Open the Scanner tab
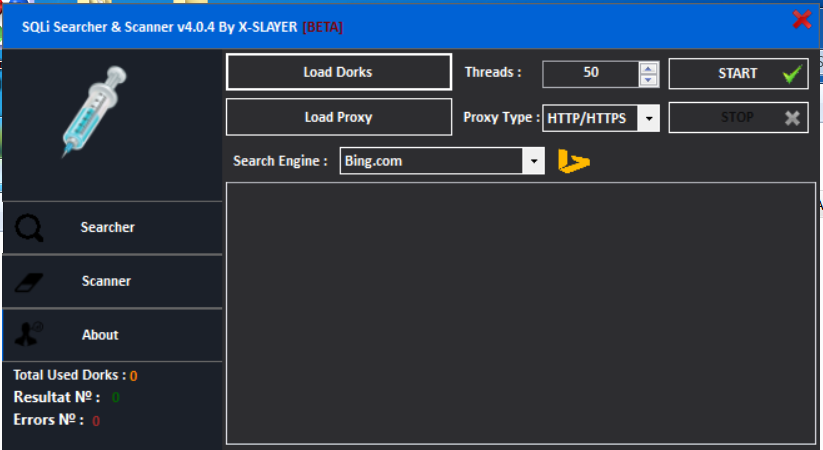Screen dimensions: 823x450 pos(106,282)
